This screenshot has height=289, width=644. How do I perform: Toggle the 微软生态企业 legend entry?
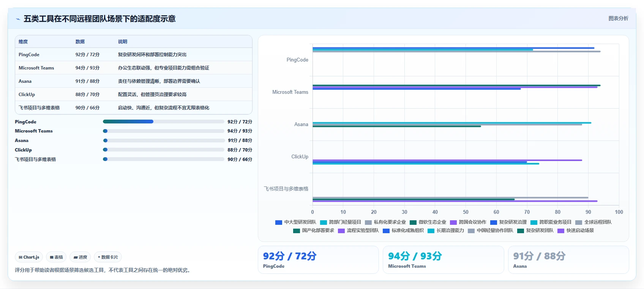point(428,222)
